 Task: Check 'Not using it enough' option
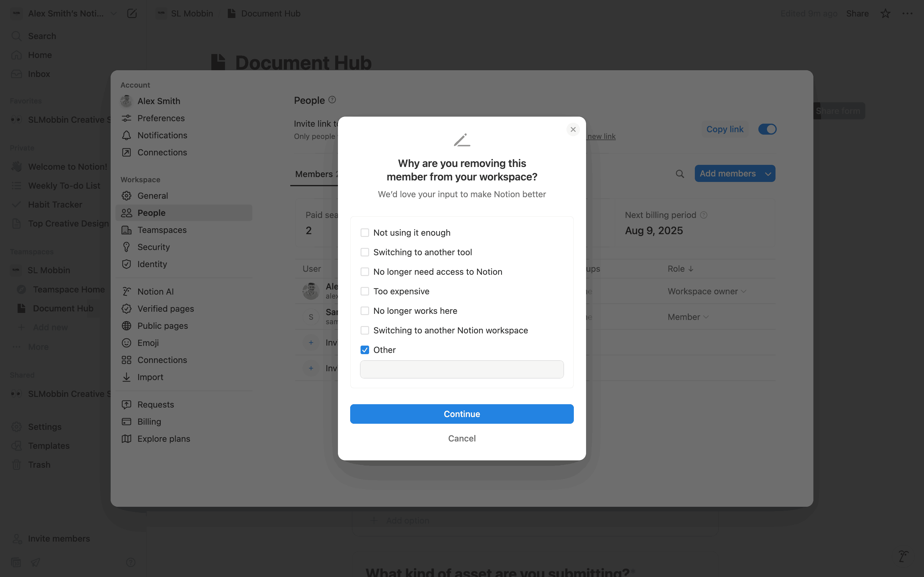click(x=365, y=233)
